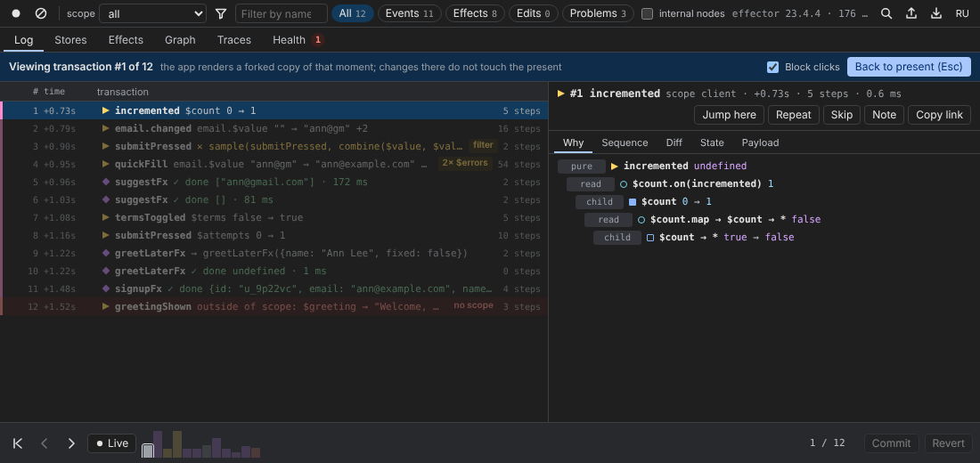Click Back to present (Esc) button

pyautogui.click(x=909, y=67)
